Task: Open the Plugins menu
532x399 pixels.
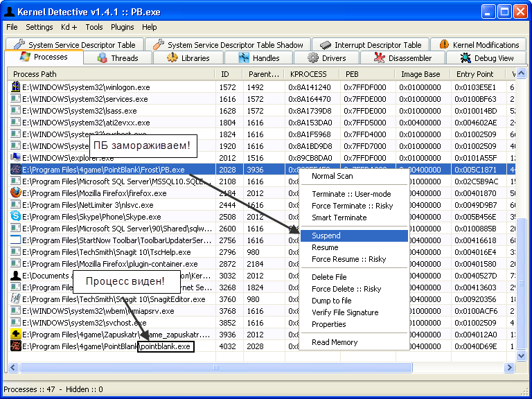Action: pyautogui.click(x=122, y=27)
